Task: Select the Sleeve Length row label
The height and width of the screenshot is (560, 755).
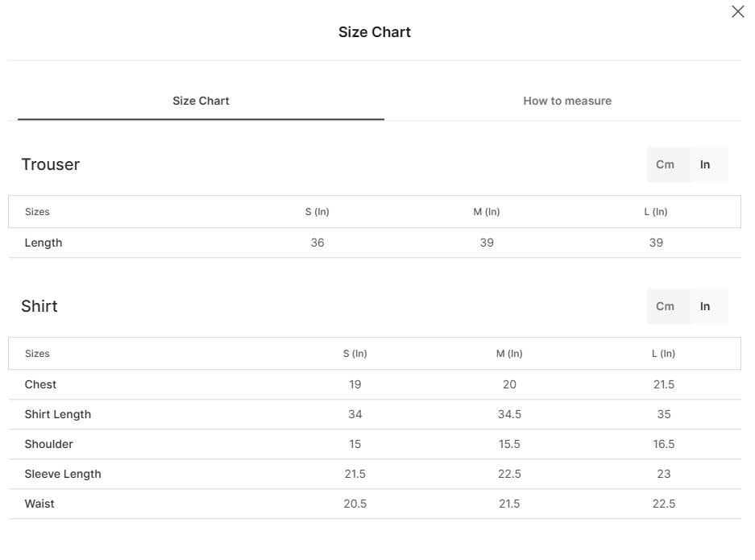Action: tap(63, 474)
